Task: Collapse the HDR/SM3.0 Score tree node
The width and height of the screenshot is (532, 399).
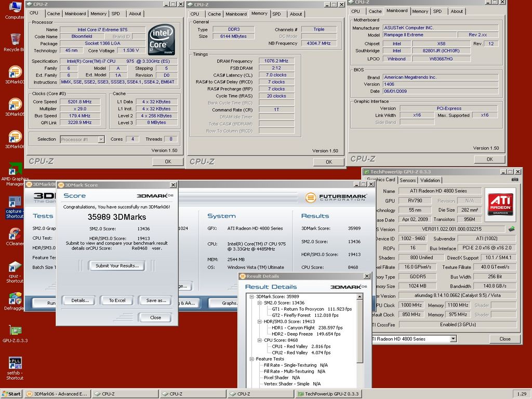Action: pos(260,321)
